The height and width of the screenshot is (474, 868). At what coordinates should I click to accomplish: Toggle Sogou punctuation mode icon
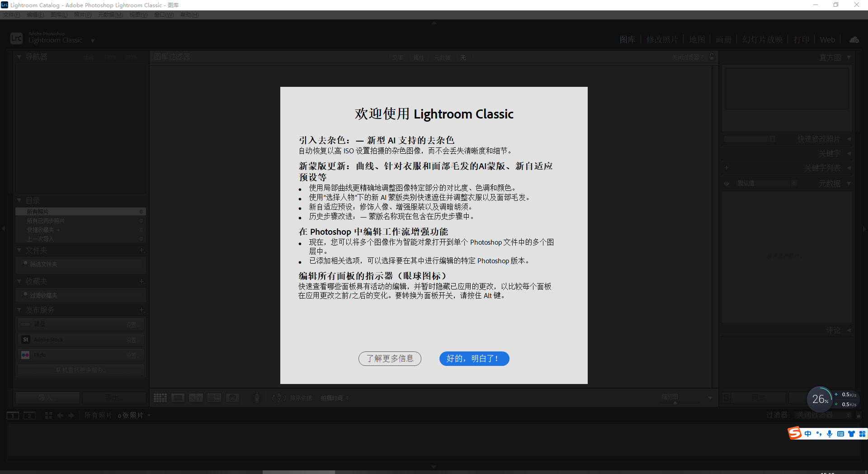[819, 434]
